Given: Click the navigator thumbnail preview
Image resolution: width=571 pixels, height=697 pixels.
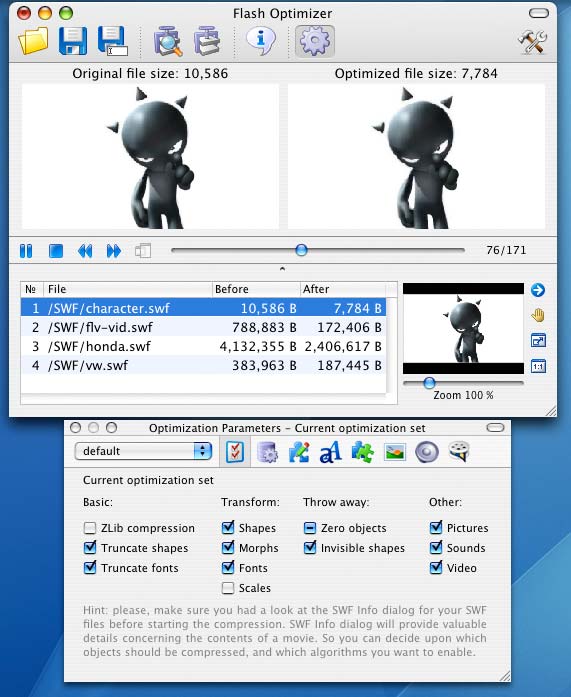Looking at the screenshot, I should pos(463,328).
